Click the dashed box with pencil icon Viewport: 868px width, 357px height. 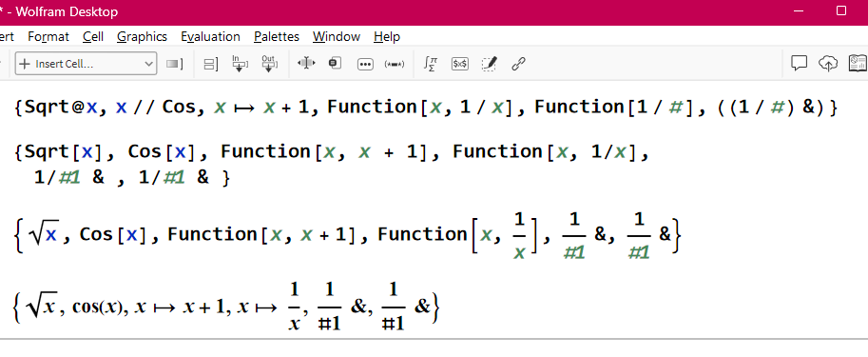coord(490,64)
